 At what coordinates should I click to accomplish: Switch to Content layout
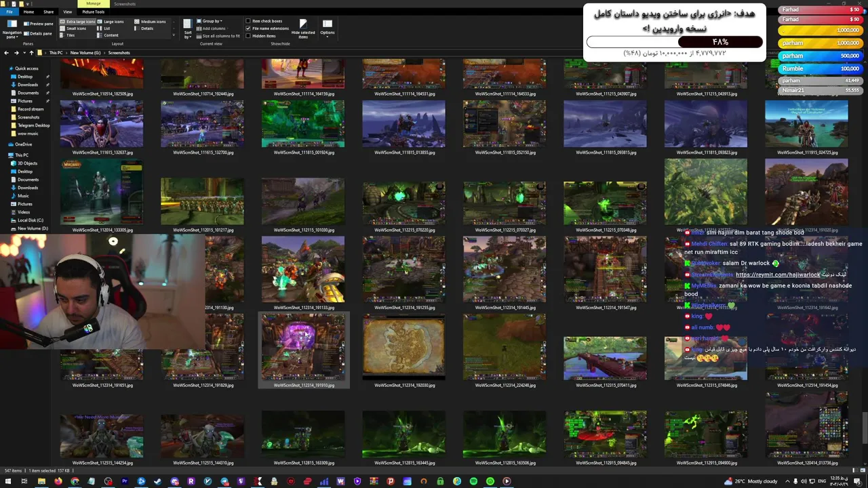(108, 35)
